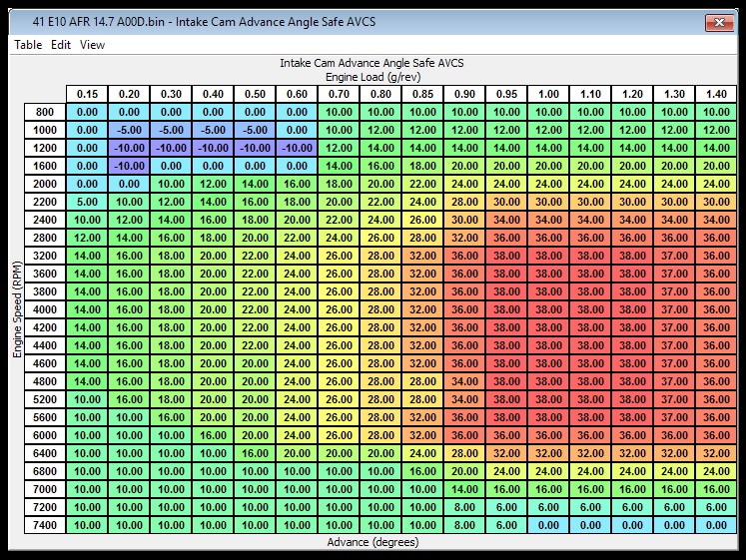Select the 0.15 engine load column header
This screenshot has height=560, width=746.
[x=87, y=94]
